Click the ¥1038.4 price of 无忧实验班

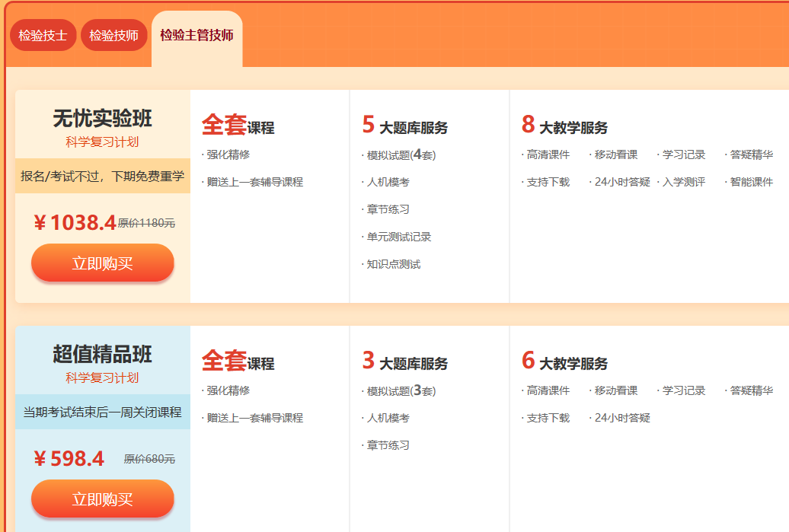(75, 222)
